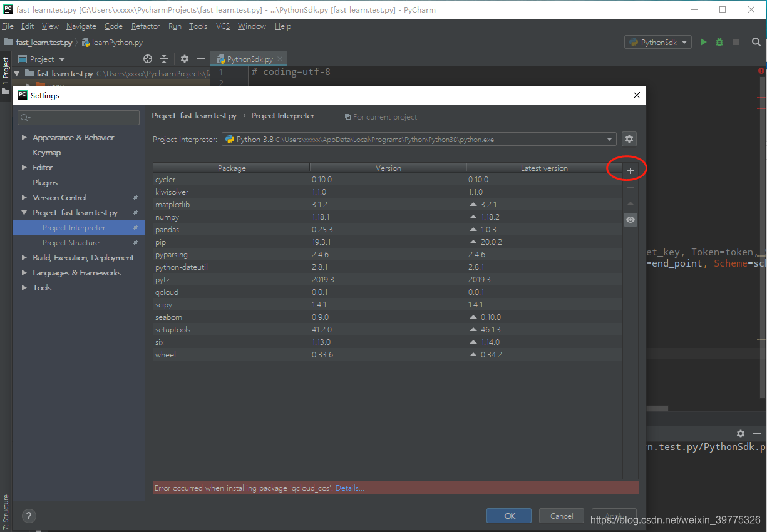This screenshot has width=767, height=532.
Task: Expand the Tools settings node
Action: click(24, 287)
